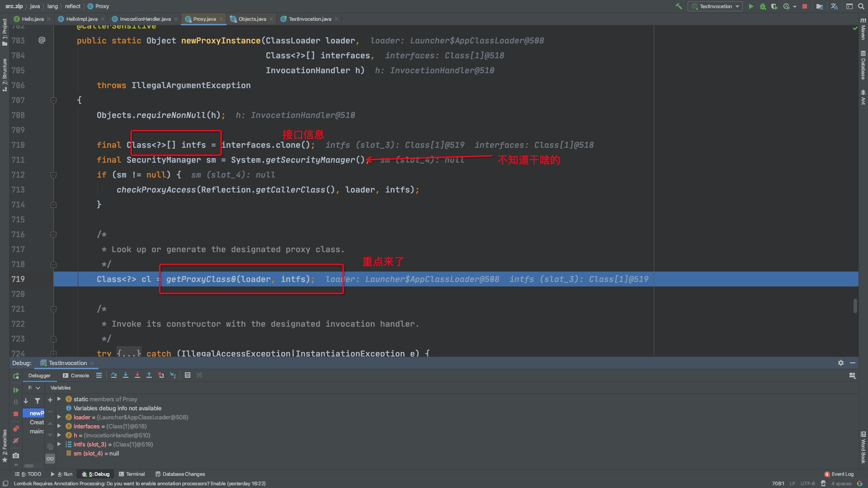Toggle the glasses watches-view button
This screenshot has width=868, height=488.
50,459
